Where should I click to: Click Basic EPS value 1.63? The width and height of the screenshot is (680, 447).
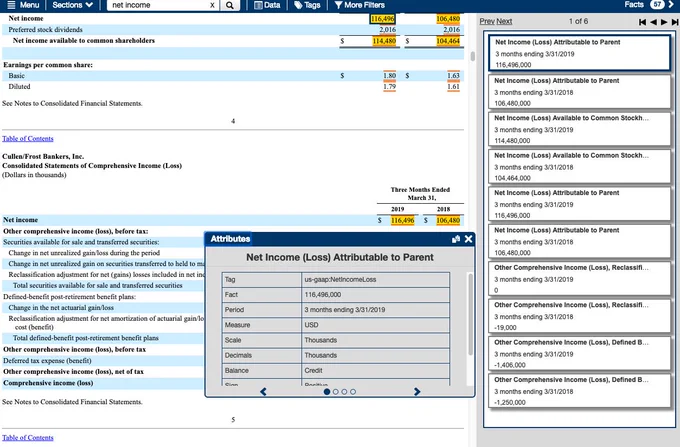[453, 75]
